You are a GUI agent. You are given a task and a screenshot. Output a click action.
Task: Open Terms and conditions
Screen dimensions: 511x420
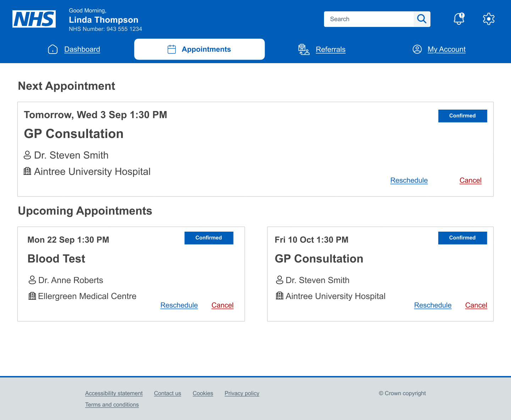coord(112,404)
